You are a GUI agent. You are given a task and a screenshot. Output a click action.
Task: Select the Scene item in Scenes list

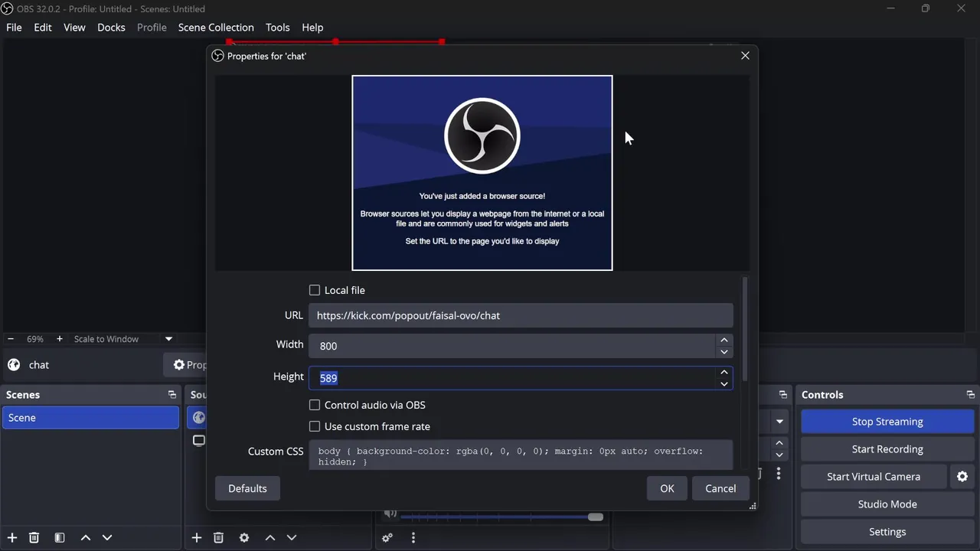[x=90, y=418]
